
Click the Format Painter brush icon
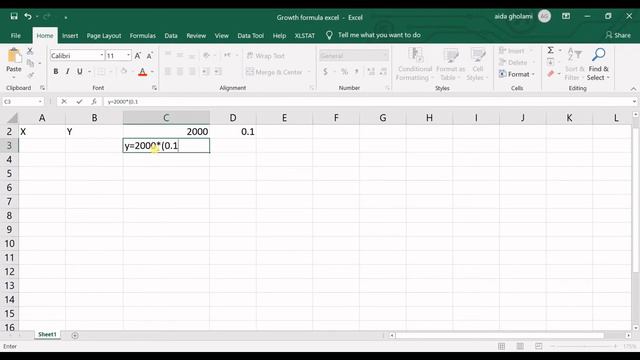(30, 75)
